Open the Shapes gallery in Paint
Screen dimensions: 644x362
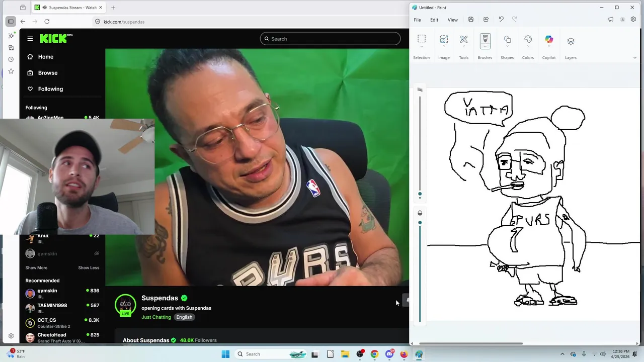tap(507, 39)
